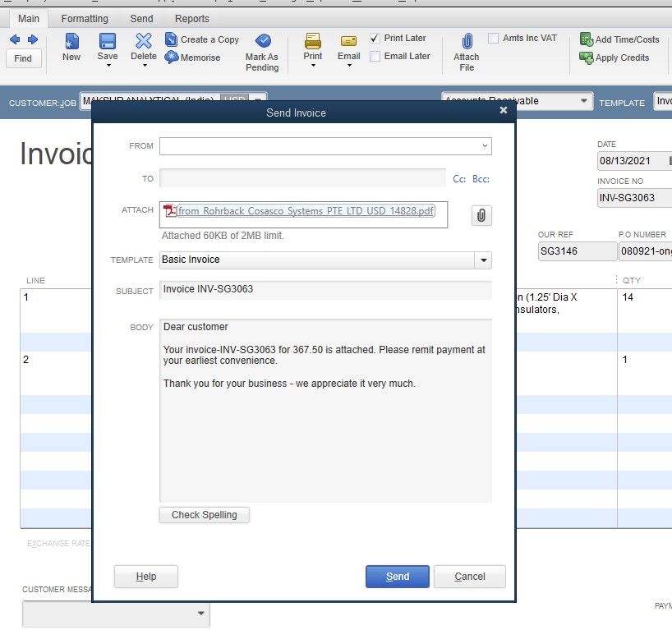Open the Save dropdown arrow
Screen dimensions: 672x630
click(108, 66)
